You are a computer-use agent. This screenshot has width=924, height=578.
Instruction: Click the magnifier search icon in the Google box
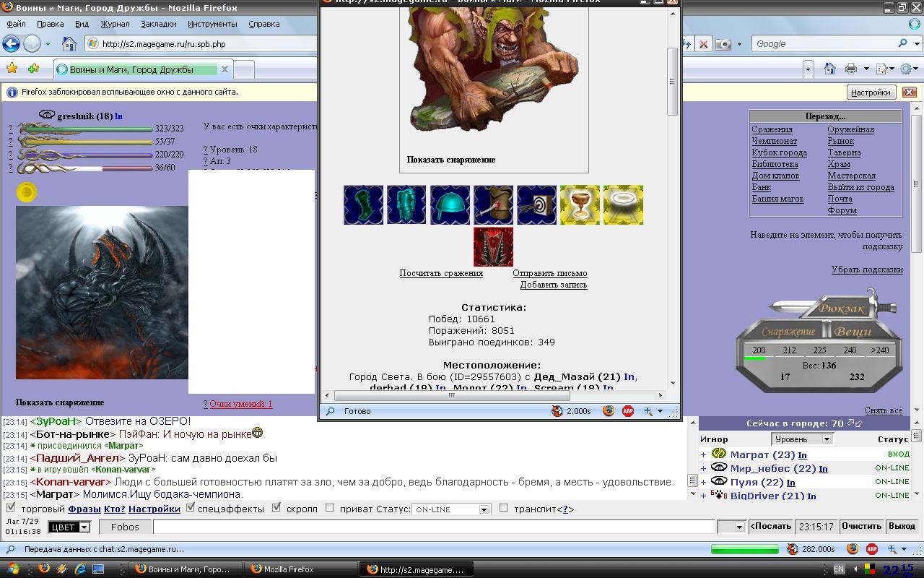click(x=902, y=43)
